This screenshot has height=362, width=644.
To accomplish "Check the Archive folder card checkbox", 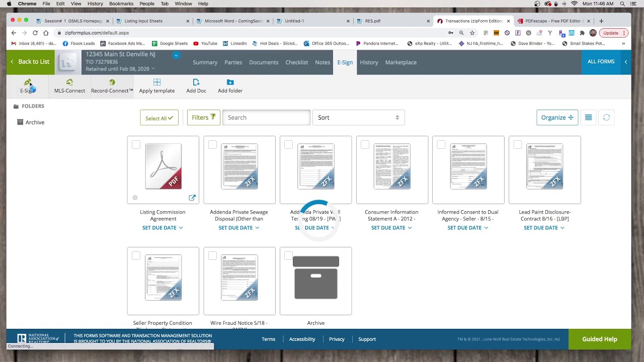I will [x=288, y=256].
